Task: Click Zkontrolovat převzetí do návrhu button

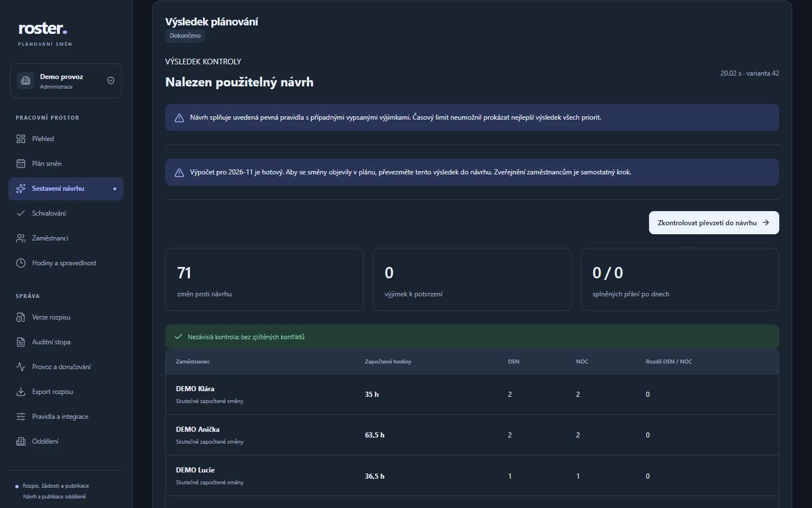Action: pos(714,222)
